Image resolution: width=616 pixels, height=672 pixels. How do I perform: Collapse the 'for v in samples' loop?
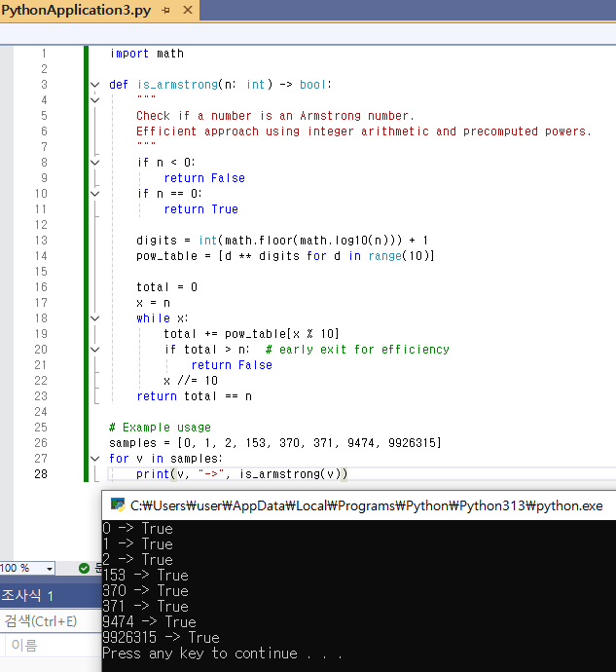click(95, 459)
